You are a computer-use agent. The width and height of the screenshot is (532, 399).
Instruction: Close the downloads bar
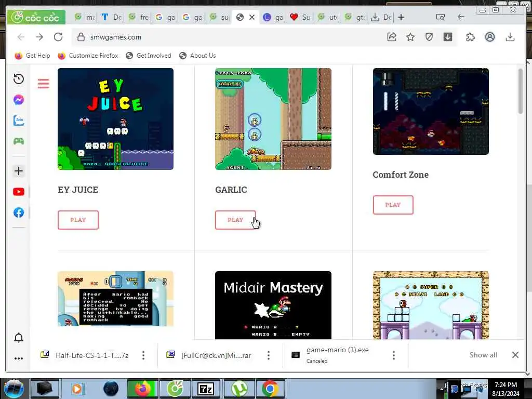[x=515, y=355]
